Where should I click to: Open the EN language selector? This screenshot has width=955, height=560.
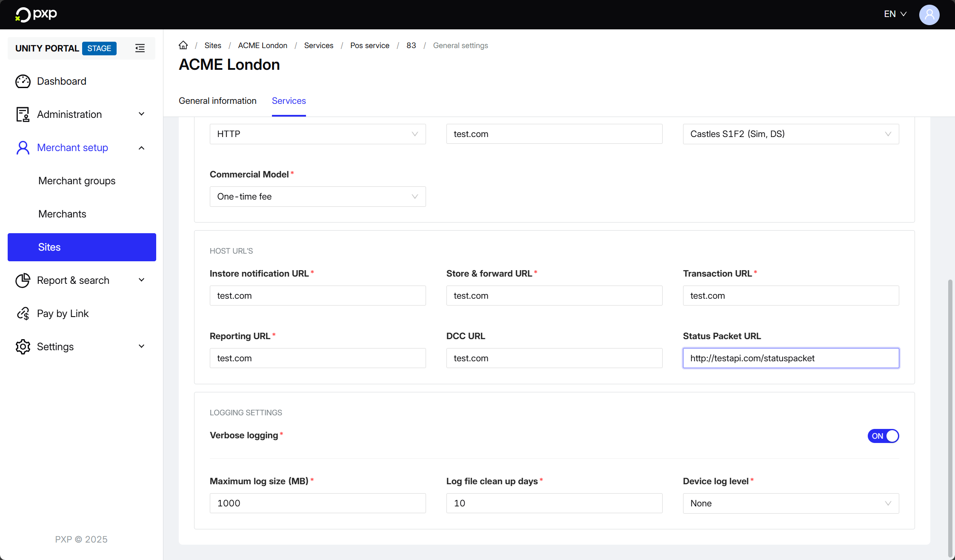(895, 14)
